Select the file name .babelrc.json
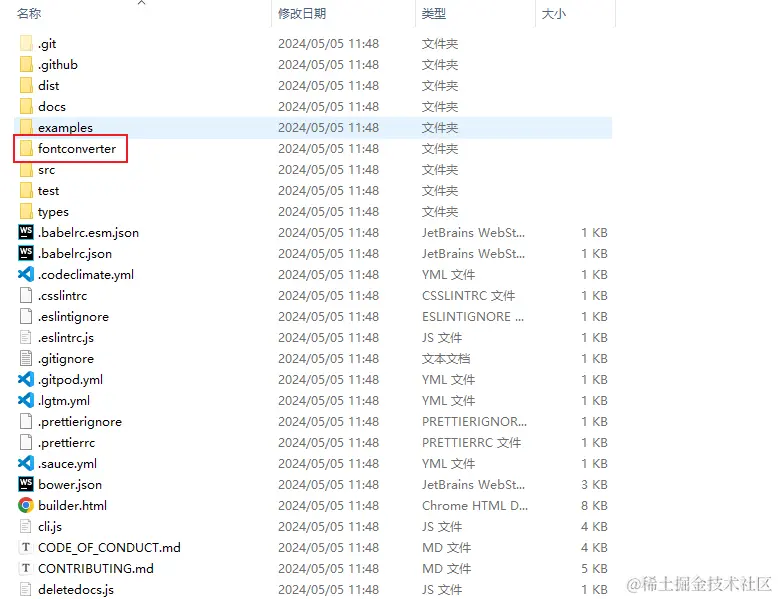The height and width of the screenshot is (599, 778). click(x=75, y=253)
